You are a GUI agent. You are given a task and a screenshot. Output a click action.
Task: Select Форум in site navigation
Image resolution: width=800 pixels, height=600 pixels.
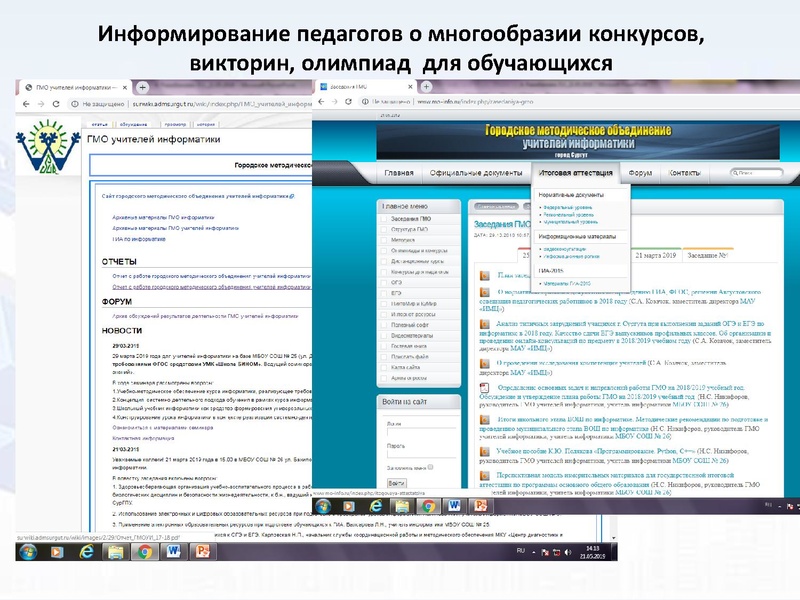640,172
